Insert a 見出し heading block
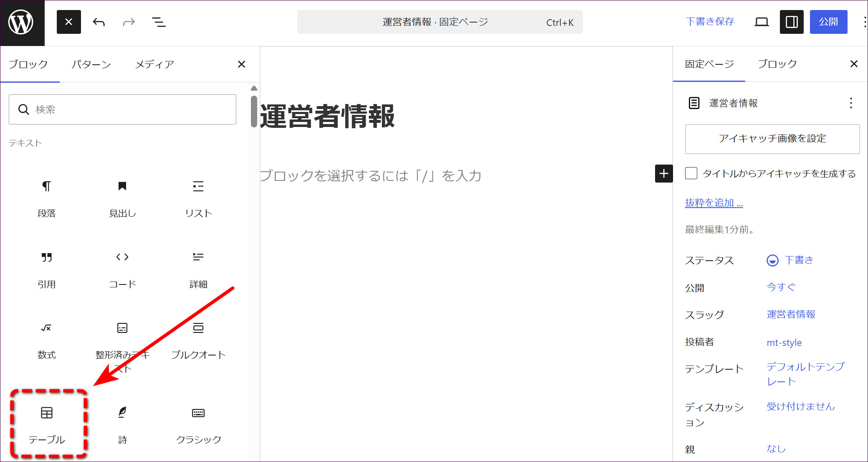This screenshot has height=462, width=868. point(122,200)
